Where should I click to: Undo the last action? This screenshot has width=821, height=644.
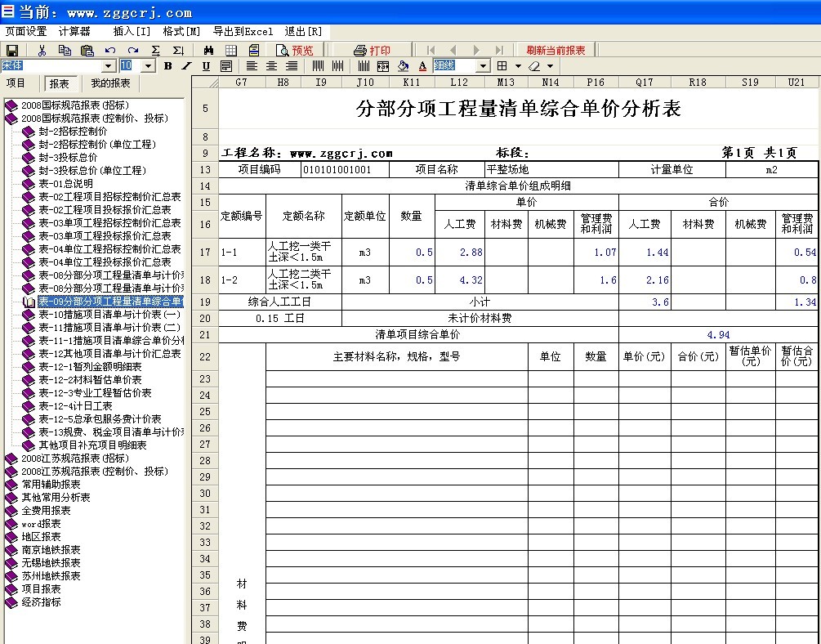(110, 51)
